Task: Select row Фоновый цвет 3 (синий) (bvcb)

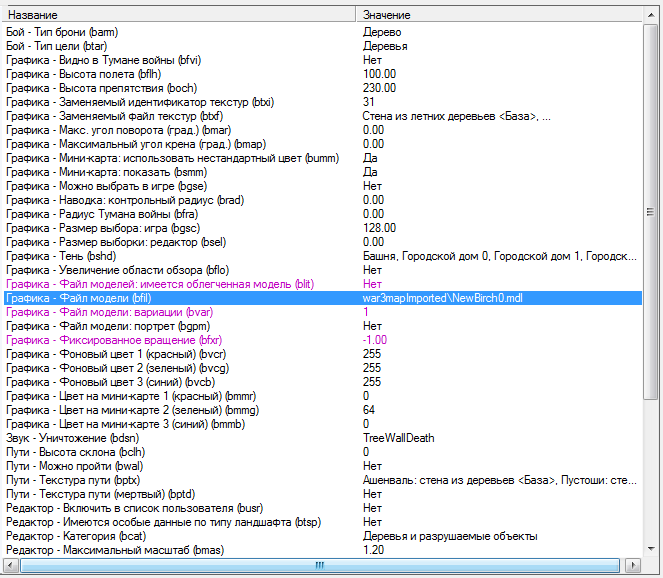Action: [323, 382]
